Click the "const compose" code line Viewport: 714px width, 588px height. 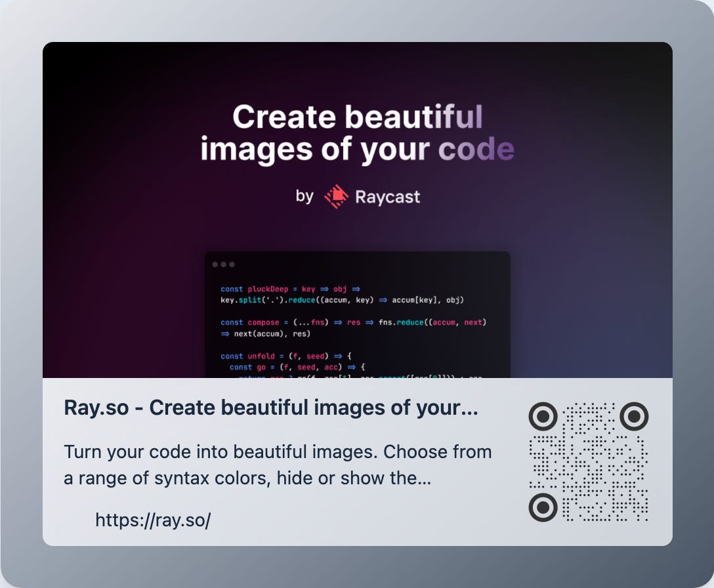pos(353,322)
